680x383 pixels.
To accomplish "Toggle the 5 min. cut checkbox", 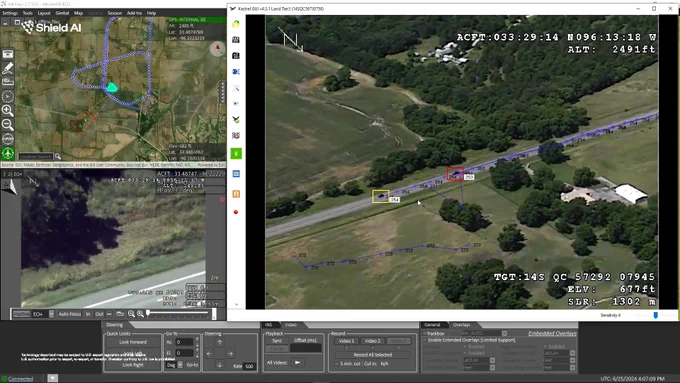I will pos(337,363).
